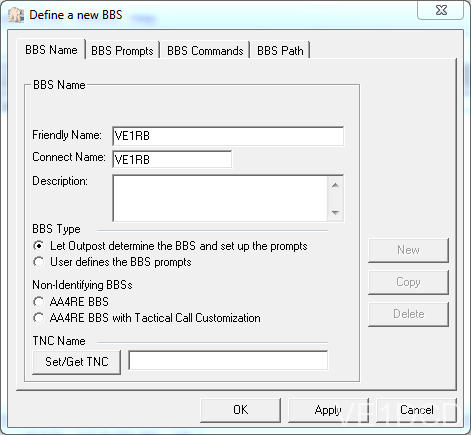Focus the TNC Name text field
Viewport: 471px width, 435px height.
coord(228,360)
